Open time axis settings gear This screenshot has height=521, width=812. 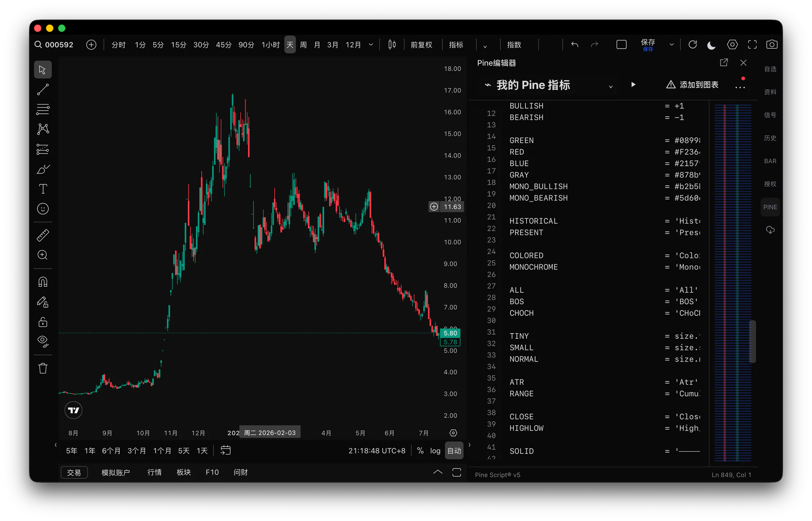tap(453, 433)
